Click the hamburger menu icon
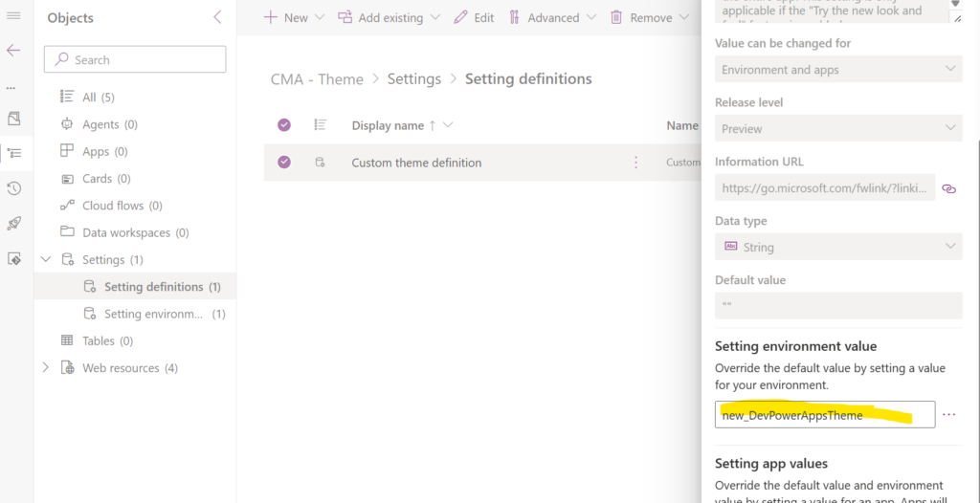The width and height of the screenshot is (980, 503). [13, 16]
